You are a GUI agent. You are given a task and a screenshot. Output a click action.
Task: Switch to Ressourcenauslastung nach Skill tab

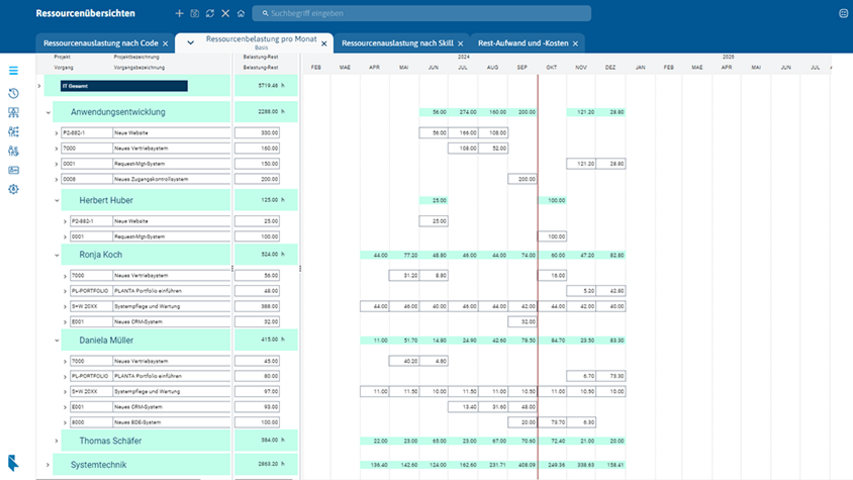pyautogui.click(x=397, y=44)
